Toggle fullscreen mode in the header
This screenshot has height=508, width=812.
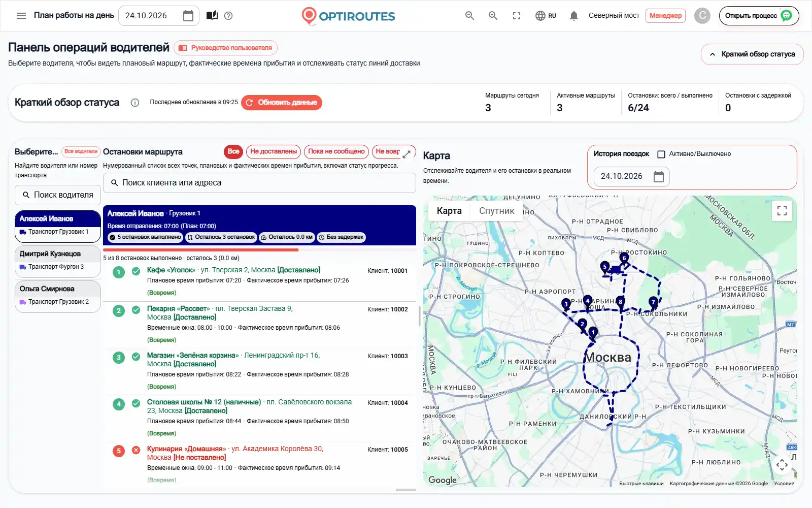point(517,16)
